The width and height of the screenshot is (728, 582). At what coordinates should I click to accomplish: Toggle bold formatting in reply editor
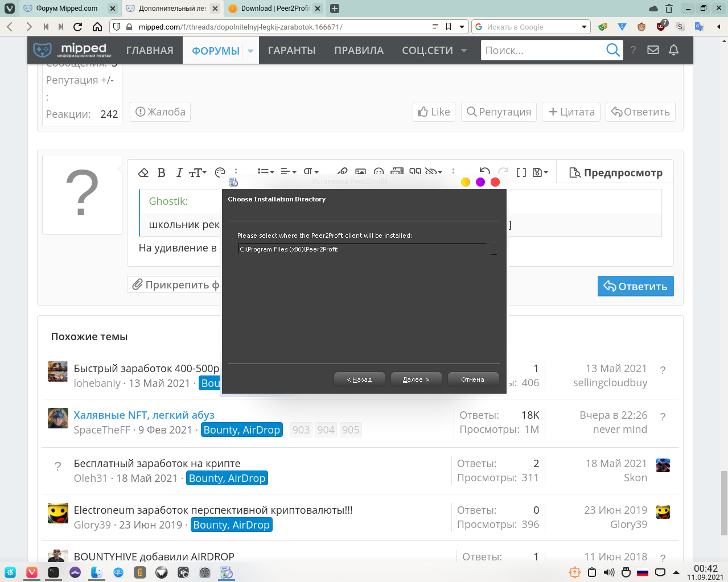[162, 172]
